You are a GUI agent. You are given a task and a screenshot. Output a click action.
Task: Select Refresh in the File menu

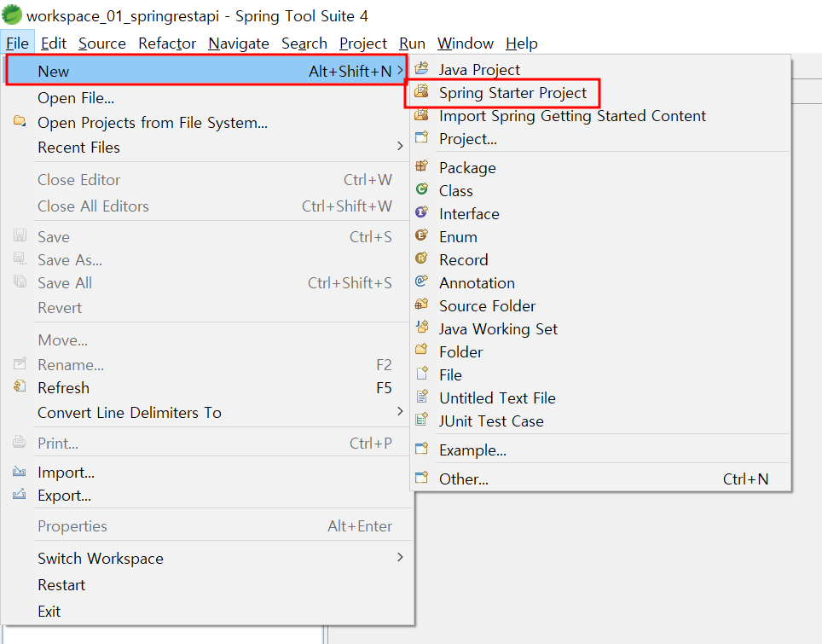(207, 388)
